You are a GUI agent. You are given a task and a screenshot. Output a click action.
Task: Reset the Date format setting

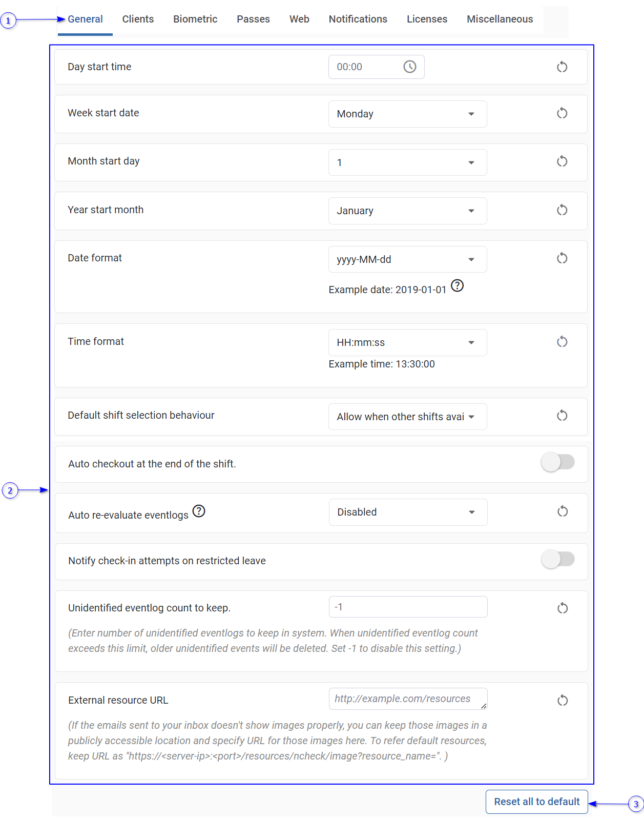click(x=562, y=258)
